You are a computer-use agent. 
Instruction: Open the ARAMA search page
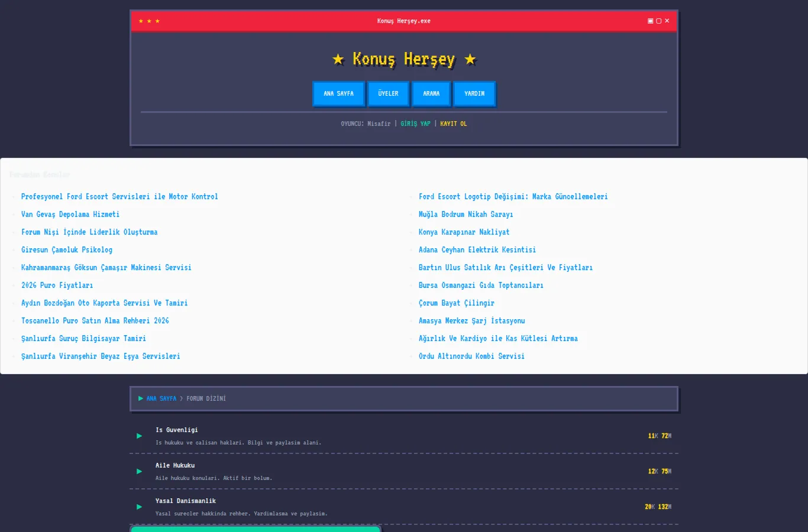(x=431, y=93)
